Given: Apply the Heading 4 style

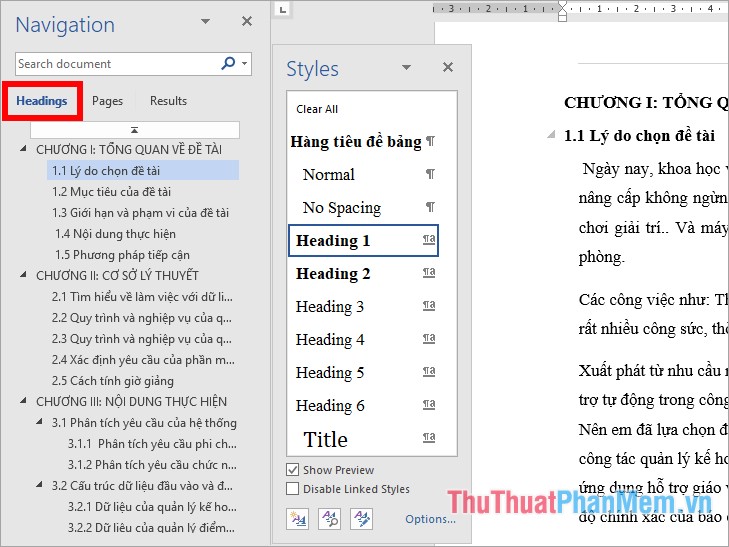Looking at the screenshot, I should 363,339.
